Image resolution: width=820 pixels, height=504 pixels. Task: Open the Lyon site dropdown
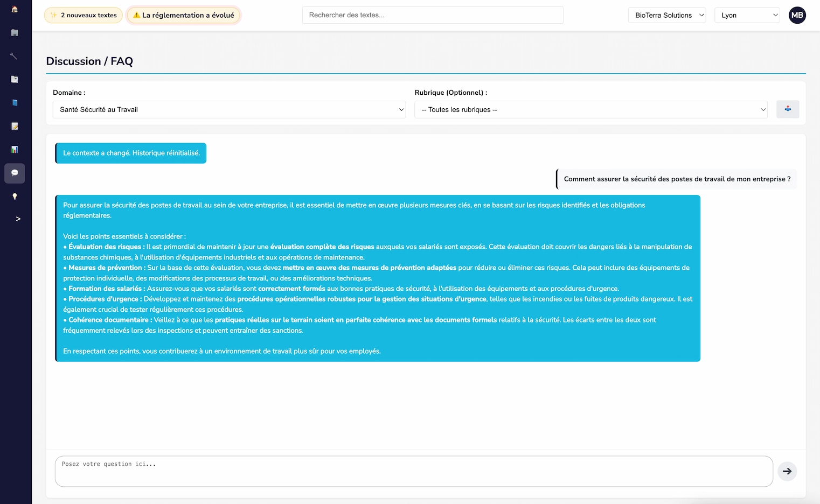click(747, 15)
